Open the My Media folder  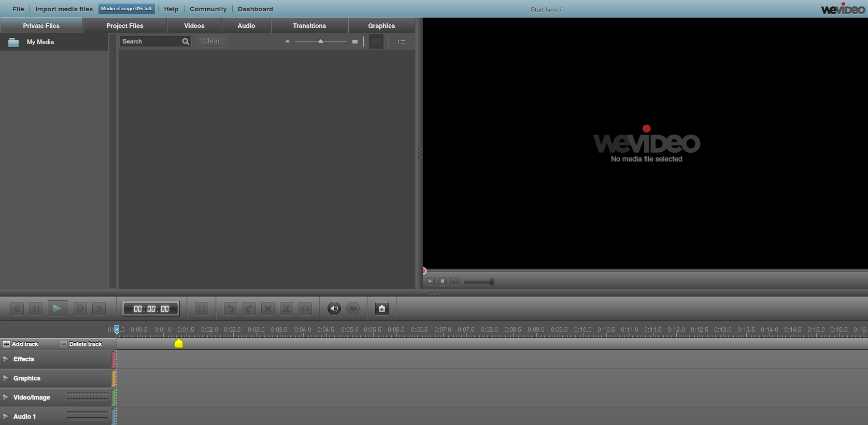point(54,42)
